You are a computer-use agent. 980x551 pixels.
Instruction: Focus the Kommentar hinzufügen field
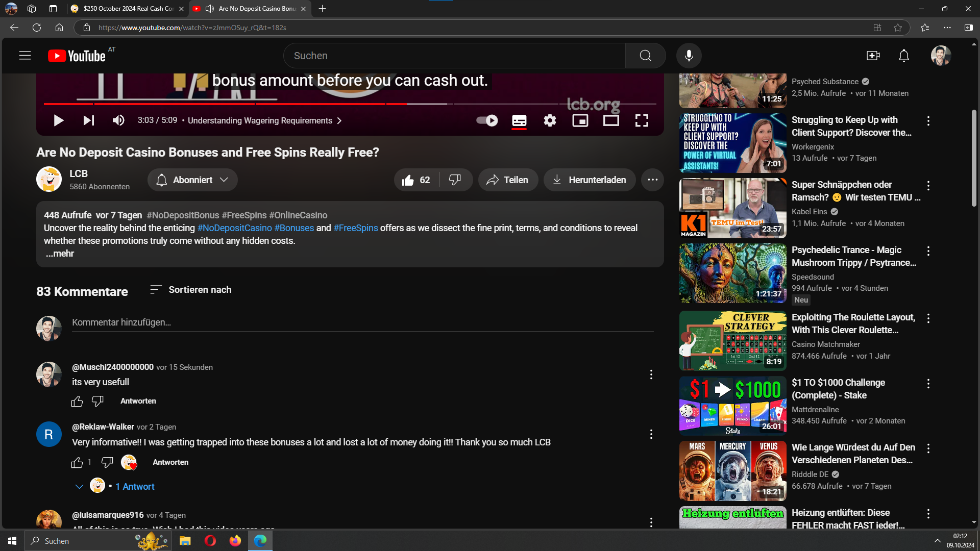point(362,322)
